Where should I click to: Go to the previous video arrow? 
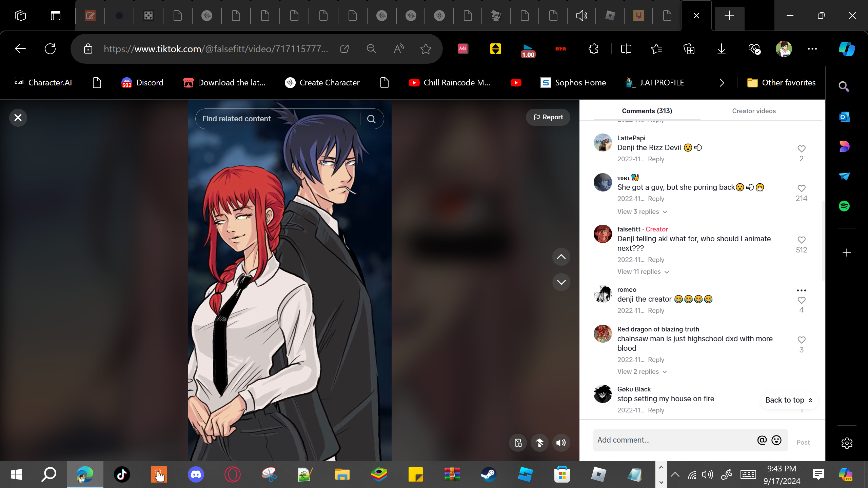[x=561, y=257]
